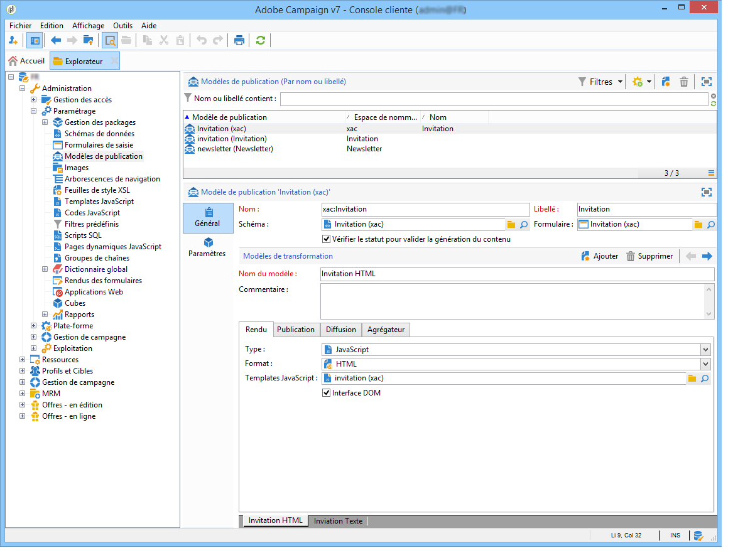
Task: Select 'Schémas de données' in tree
Action: (100, 134)
